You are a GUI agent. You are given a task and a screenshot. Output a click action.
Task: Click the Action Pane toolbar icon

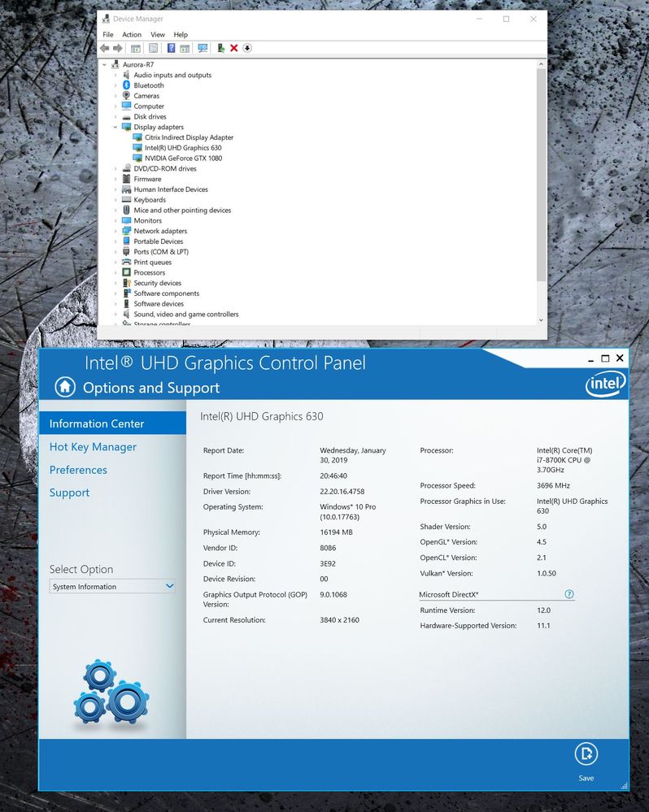tap(185, 48)
